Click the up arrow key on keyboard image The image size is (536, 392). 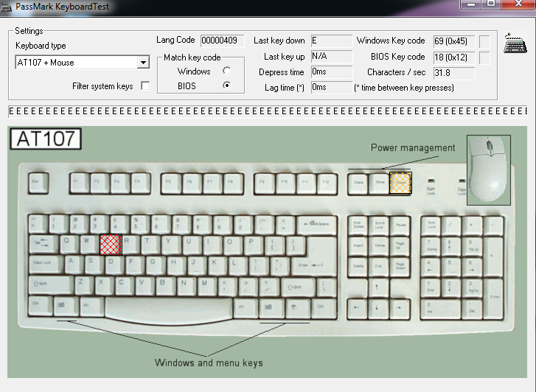coord(378,288)
